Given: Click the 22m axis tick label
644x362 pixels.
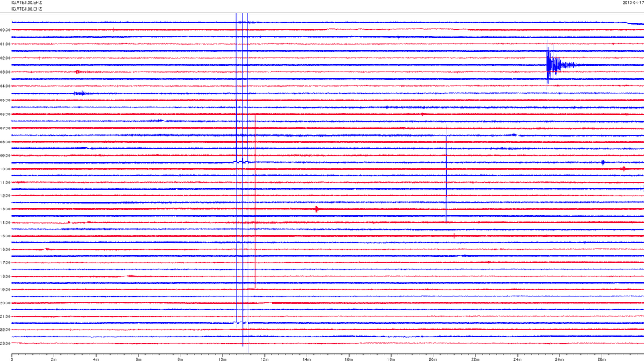Looking at the screenshot, I should pyautogui.click(x=475, y=359).
